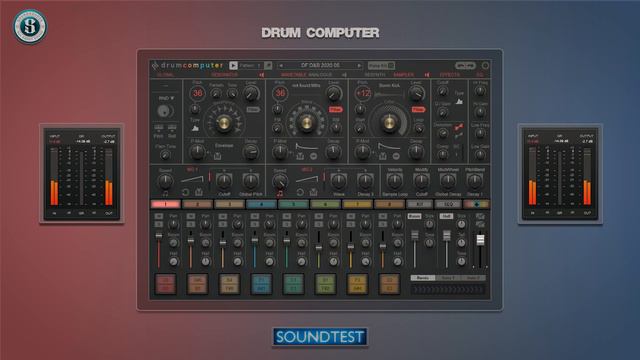
Task: Toggle the red Wavetable Filter button
Action: pos(336,109)
